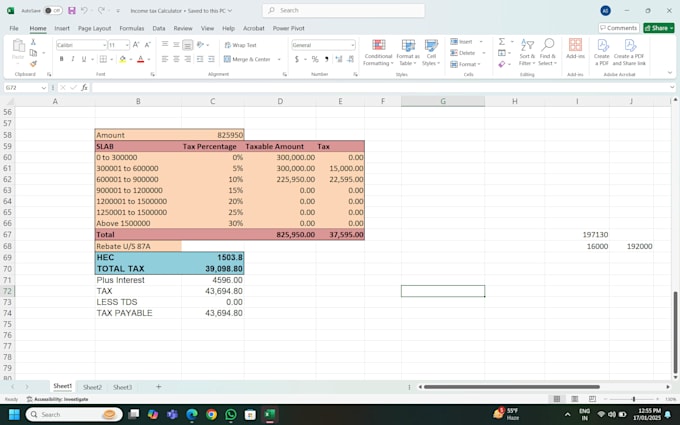Click the New Sheet plus button
The image size is (680, 425).
pos(158,386)
